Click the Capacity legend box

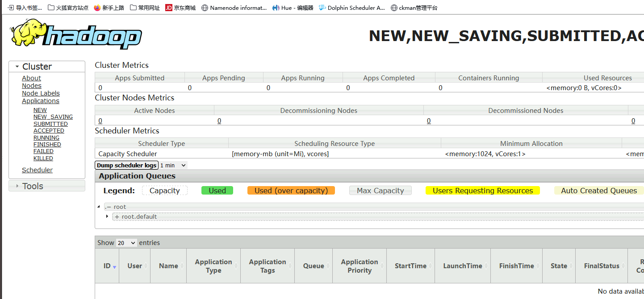pos(165,191)
